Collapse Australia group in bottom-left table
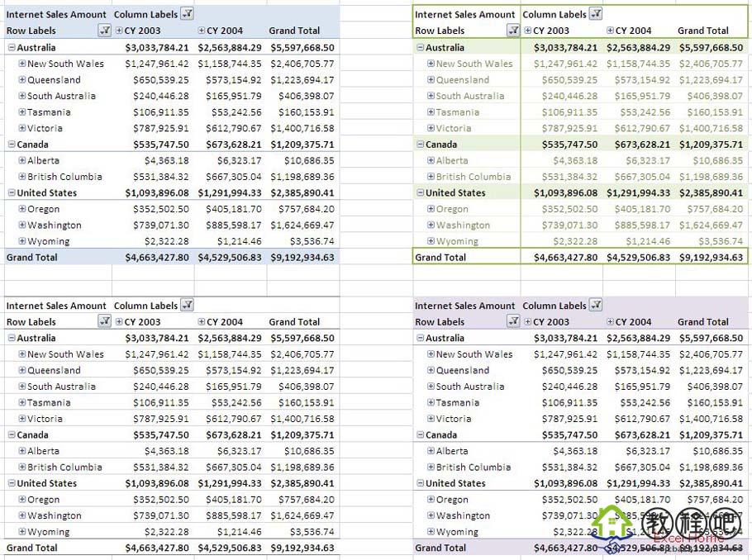Viewport: 752px width, 560px height. [12, 338]
